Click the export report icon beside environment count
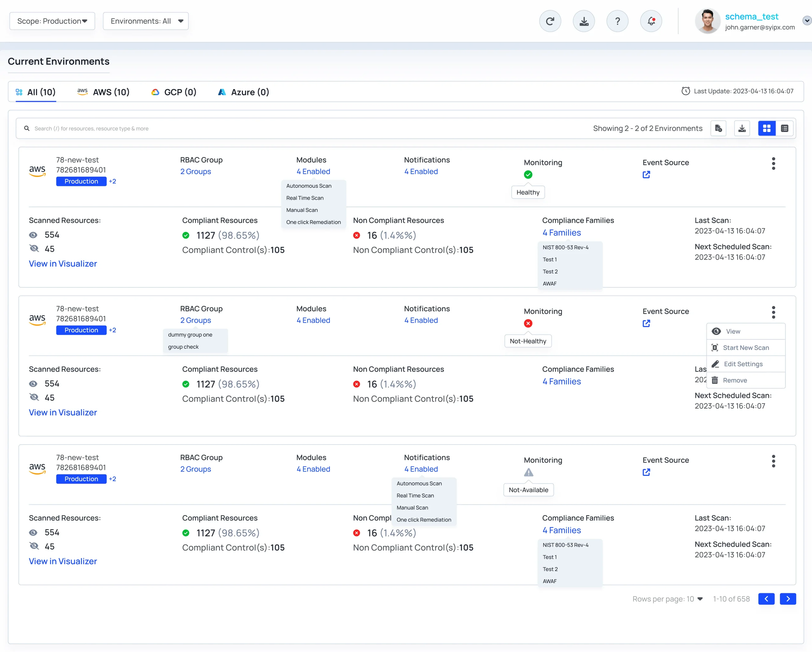The width and height of the screenshot is (812, 652). [718, 128]
